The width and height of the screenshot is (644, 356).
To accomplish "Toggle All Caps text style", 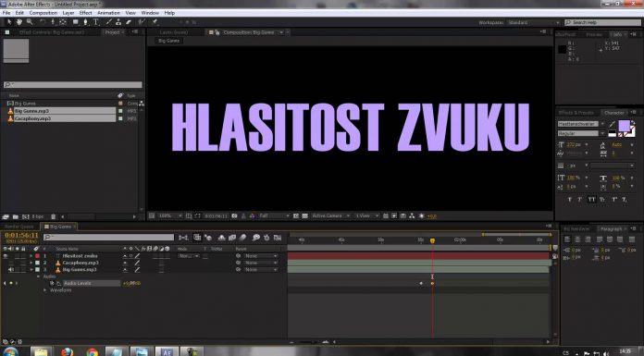I will (x=591, y=200).
